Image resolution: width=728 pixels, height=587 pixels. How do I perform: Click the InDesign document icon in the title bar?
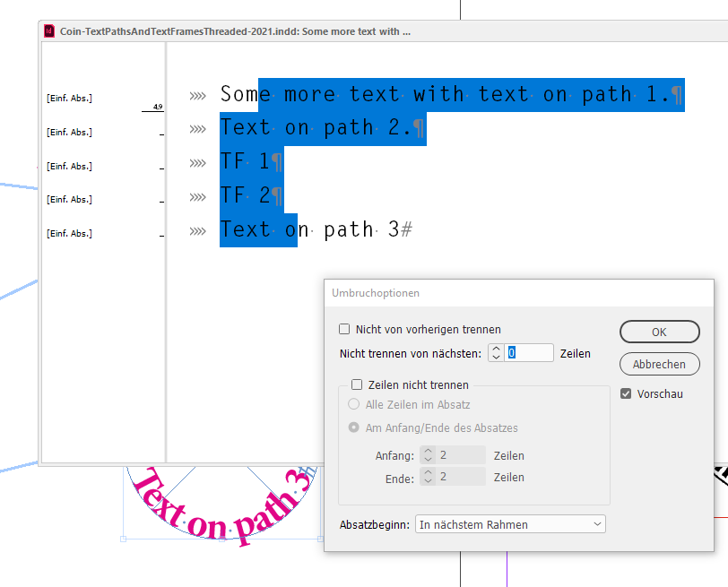coord(48,30)
